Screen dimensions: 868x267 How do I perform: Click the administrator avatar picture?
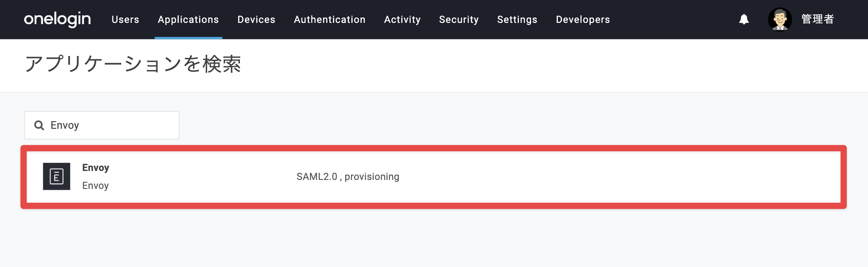coord(780,19)
